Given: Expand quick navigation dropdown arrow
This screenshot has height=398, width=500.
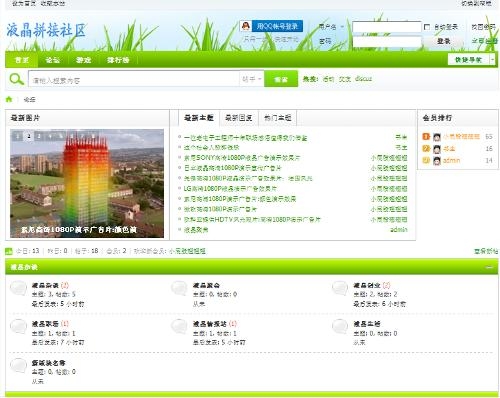Looking at the screenshot, I should (492, 60).
